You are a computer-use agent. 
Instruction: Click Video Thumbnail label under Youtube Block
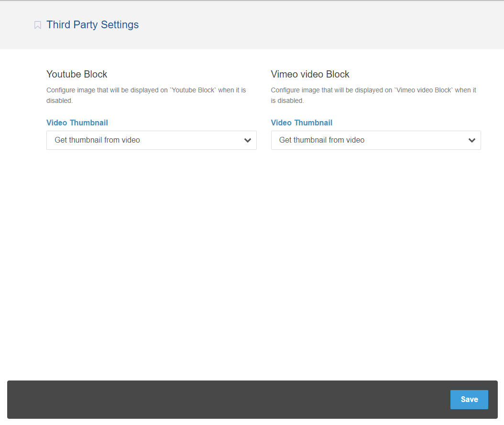click(x=77, y=123)
